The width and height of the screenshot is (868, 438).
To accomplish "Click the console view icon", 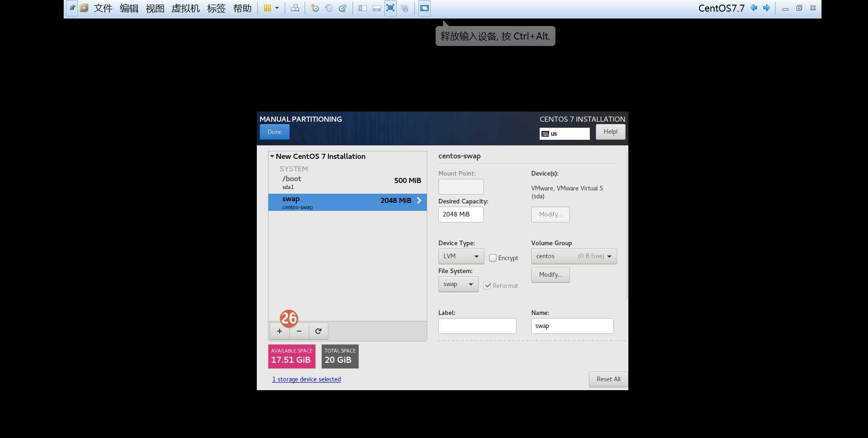I will (424, 8).
